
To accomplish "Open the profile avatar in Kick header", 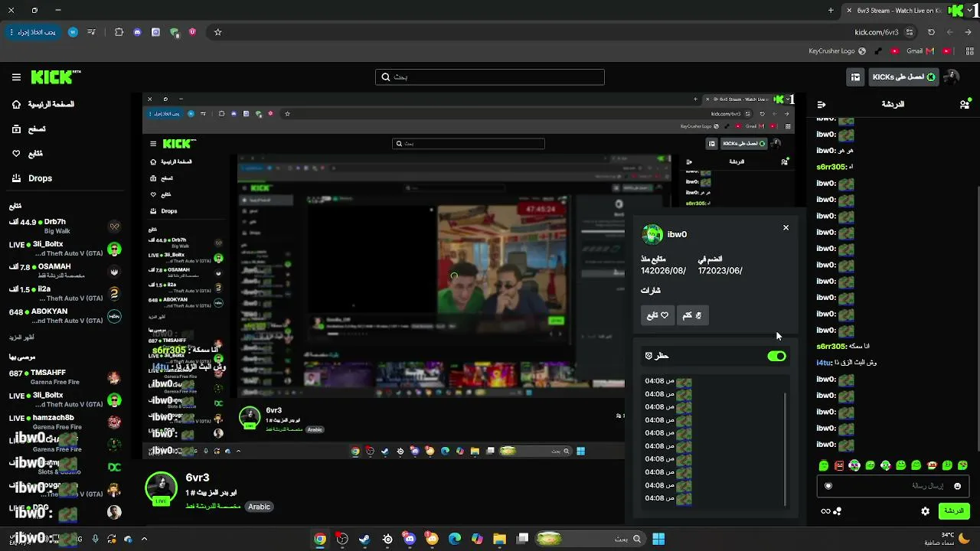I will 952,77.
